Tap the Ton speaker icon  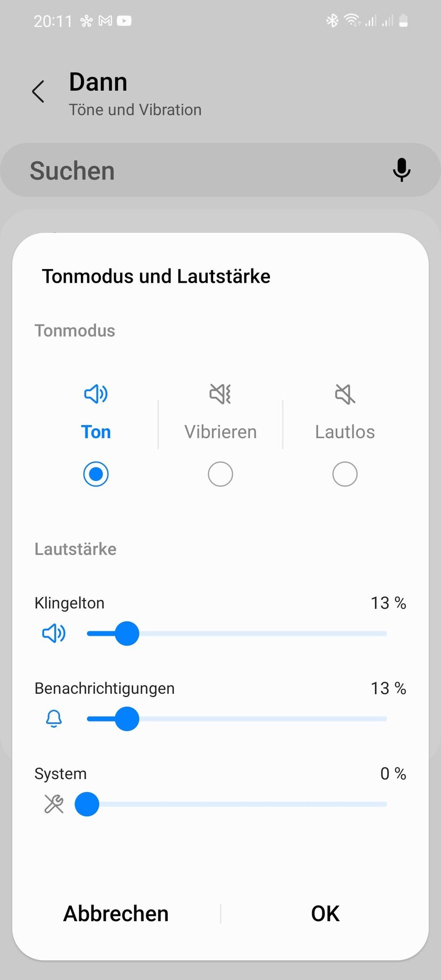click(x=96, y=393)
